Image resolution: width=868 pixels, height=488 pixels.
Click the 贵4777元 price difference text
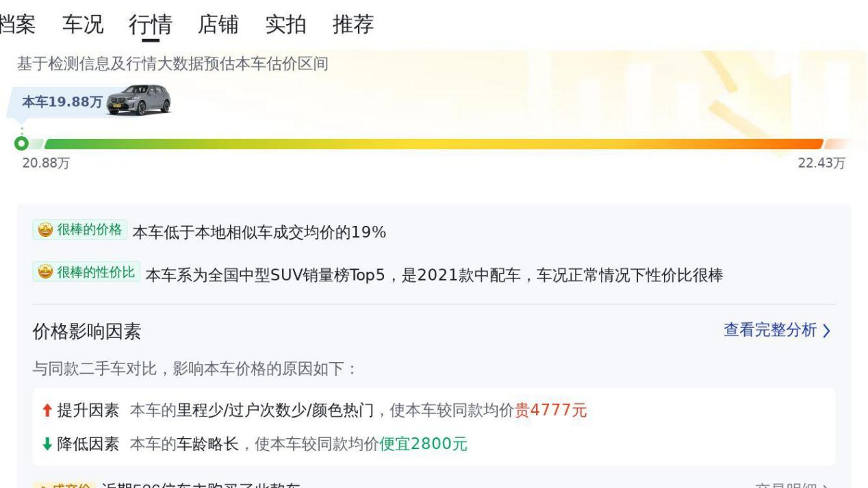coord(550,411)
